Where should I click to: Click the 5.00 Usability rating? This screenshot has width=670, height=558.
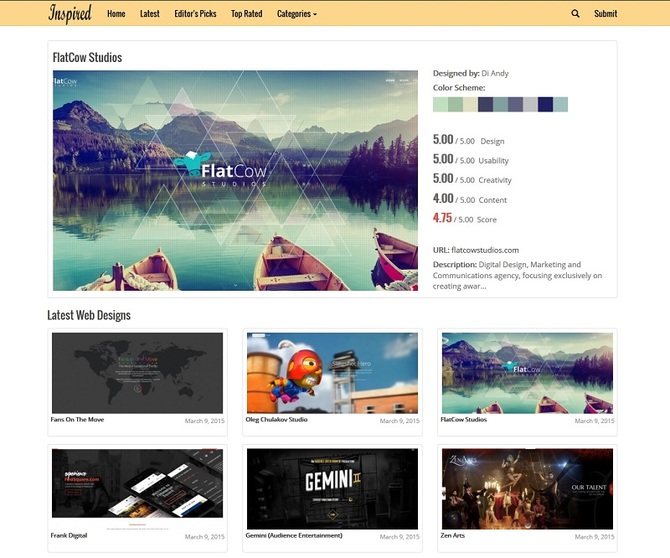coord(470,159)
